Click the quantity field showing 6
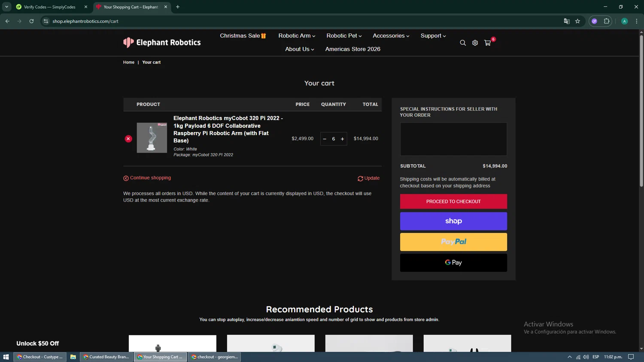 334,139
